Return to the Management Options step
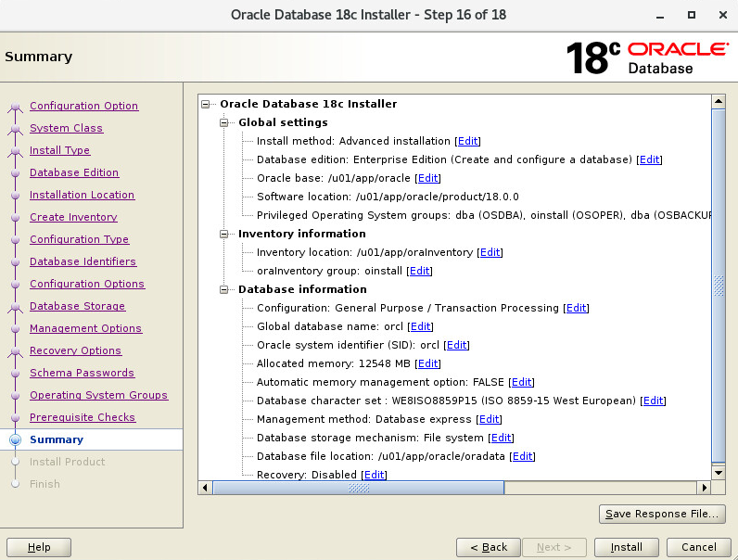The image size is (738, 560). point(85,328)
